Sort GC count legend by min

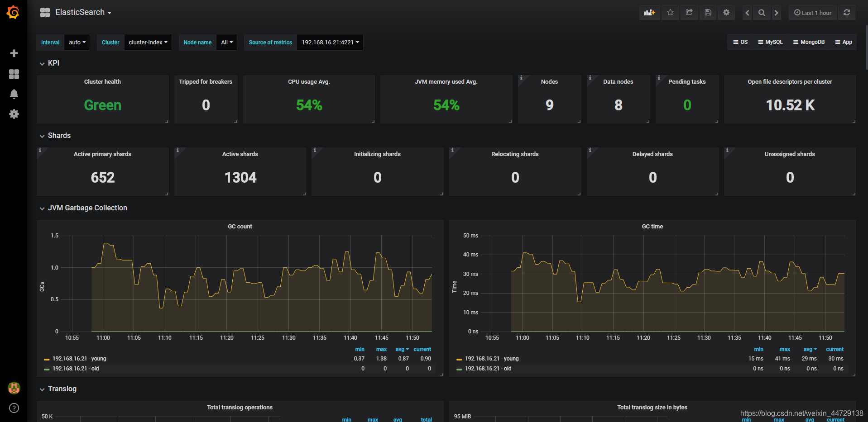tap(360, 349)
